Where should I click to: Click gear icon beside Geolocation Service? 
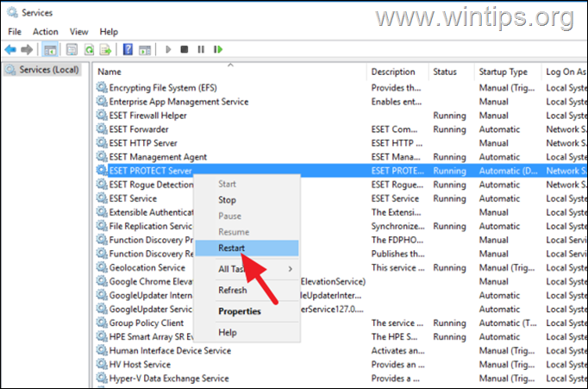tap(102, 267)
